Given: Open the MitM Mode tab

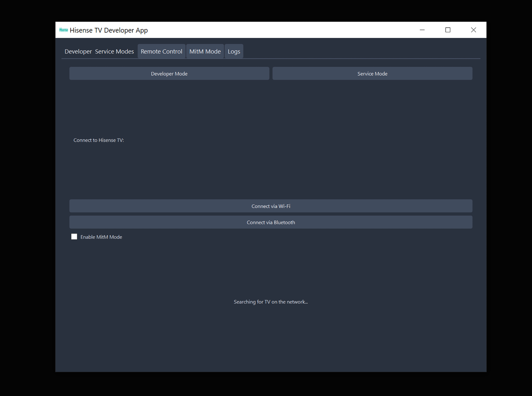Looking at the screenshot, I should (205, 51).
